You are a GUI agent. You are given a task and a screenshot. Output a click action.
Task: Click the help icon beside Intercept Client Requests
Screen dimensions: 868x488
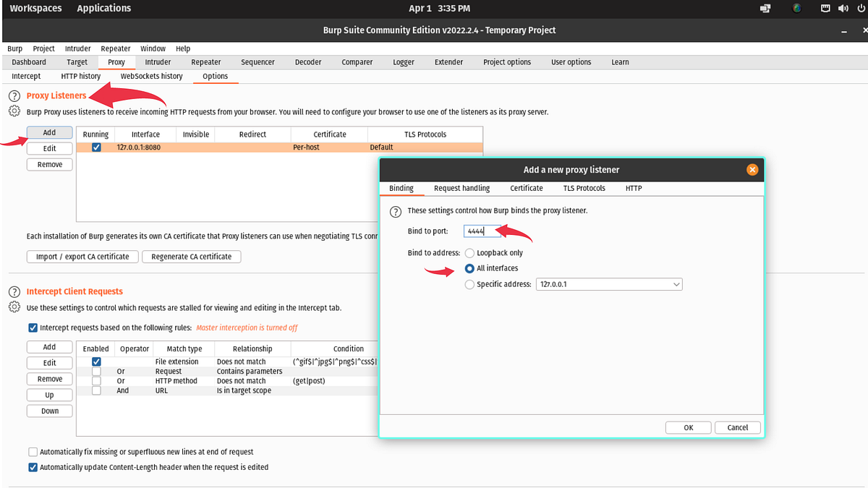coord(14,292)
